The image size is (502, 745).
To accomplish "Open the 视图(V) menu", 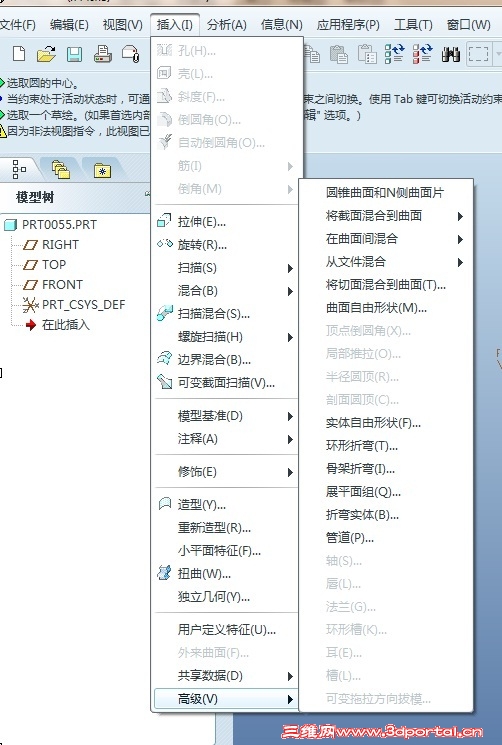I will coord(123,24).
